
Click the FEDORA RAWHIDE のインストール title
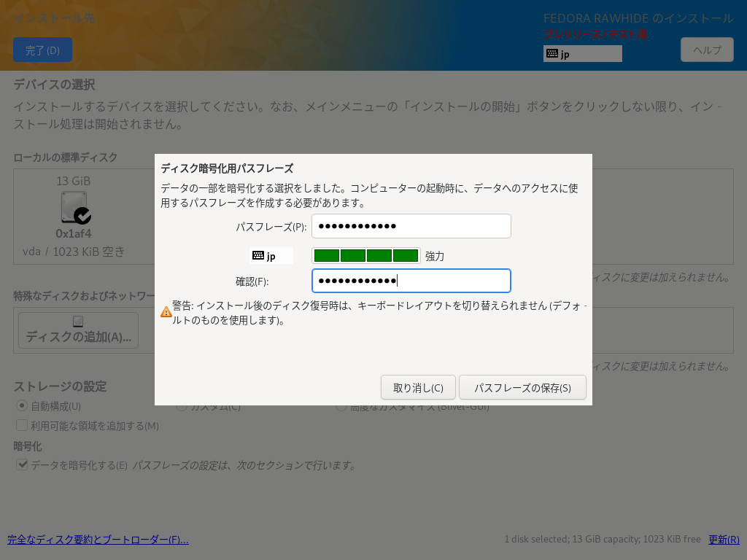coord(638,18)
